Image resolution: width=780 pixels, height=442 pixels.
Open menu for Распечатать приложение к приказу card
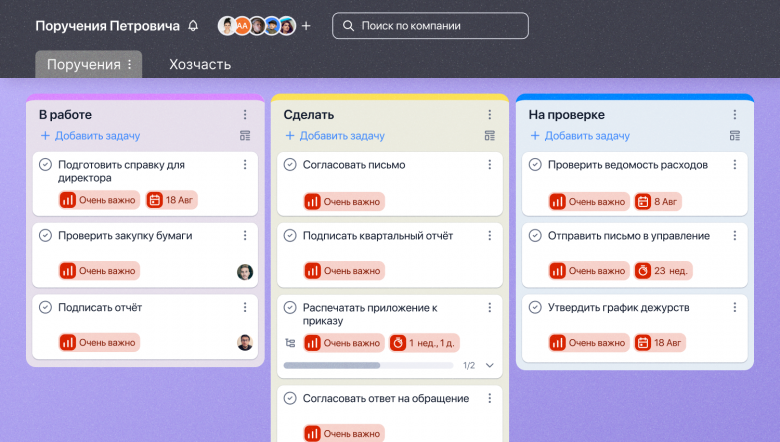[489, 307]
